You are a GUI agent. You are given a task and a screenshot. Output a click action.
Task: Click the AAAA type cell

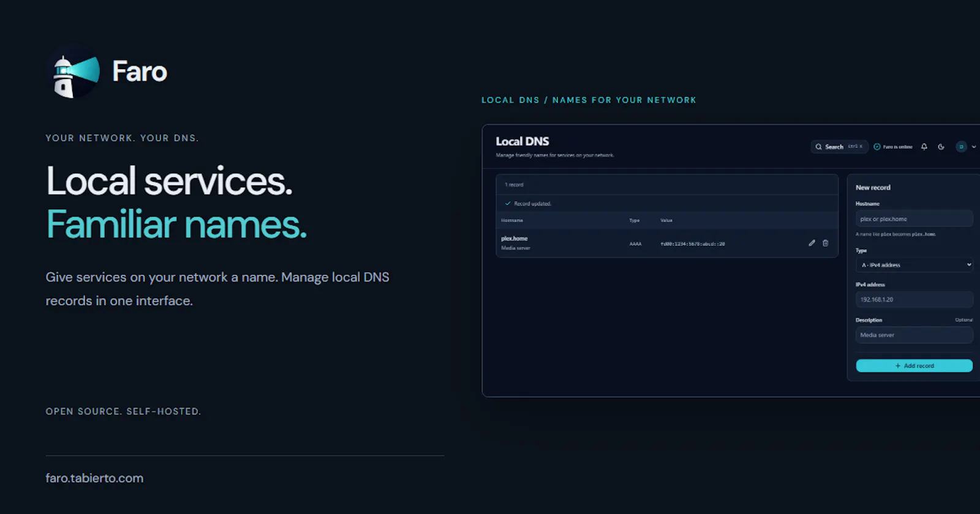click(x=635, y=244)
